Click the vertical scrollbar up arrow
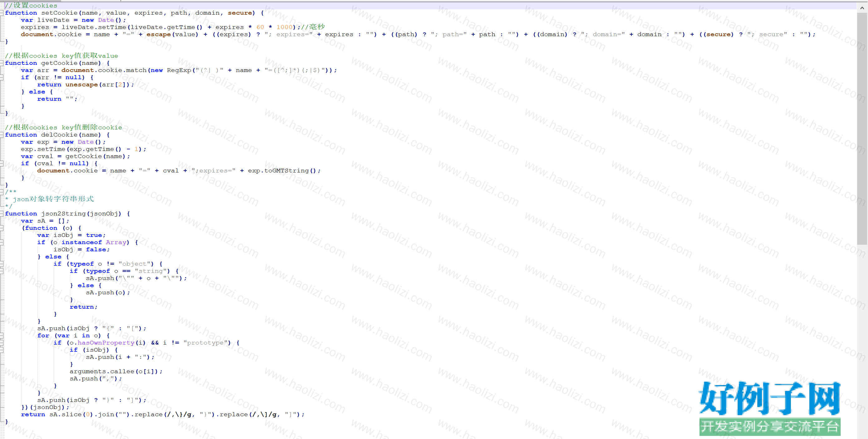The width and height of the screenshot is (868, 439). (x=862, y=7)
